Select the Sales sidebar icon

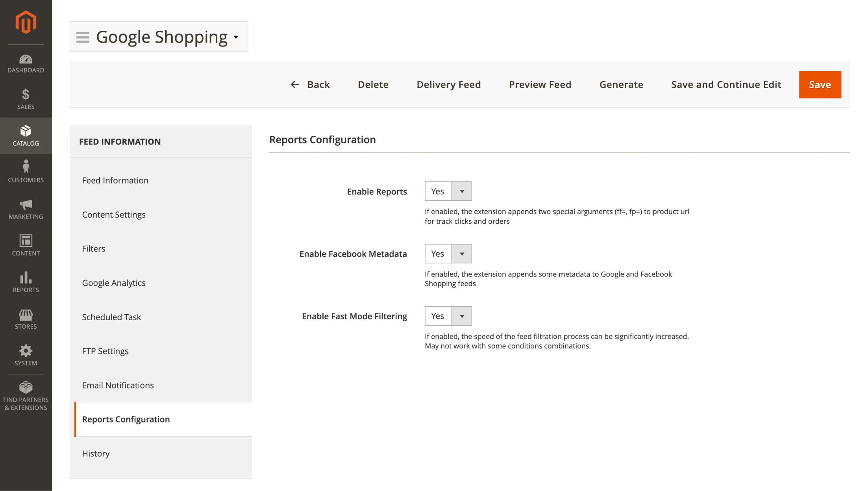click(26, 98)
